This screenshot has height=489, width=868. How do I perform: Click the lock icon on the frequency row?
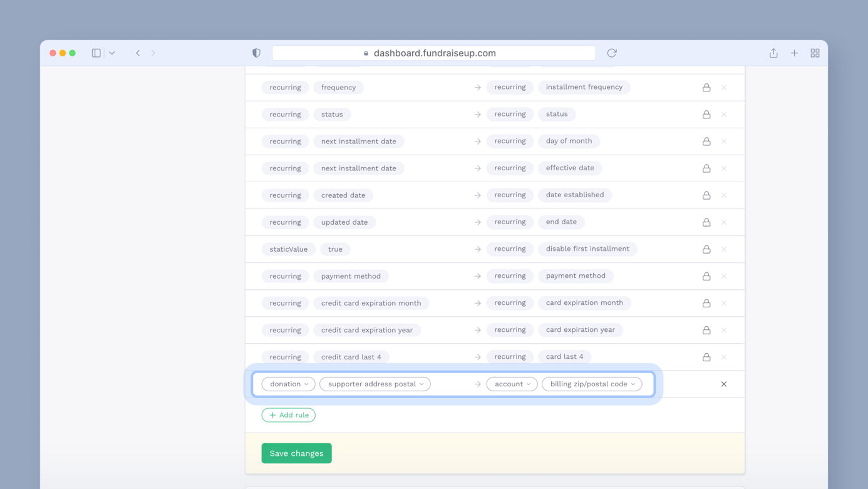pos(706,88)
